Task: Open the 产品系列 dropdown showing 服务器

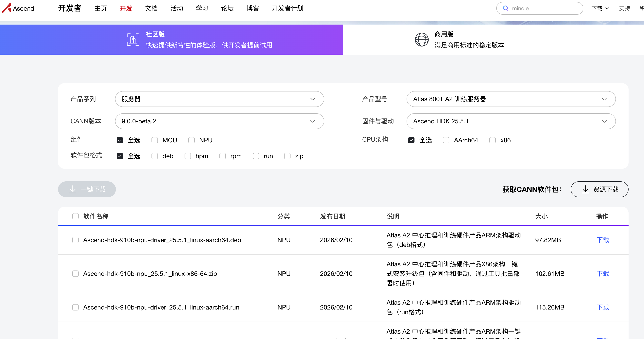Action: [x=219, y=99]
